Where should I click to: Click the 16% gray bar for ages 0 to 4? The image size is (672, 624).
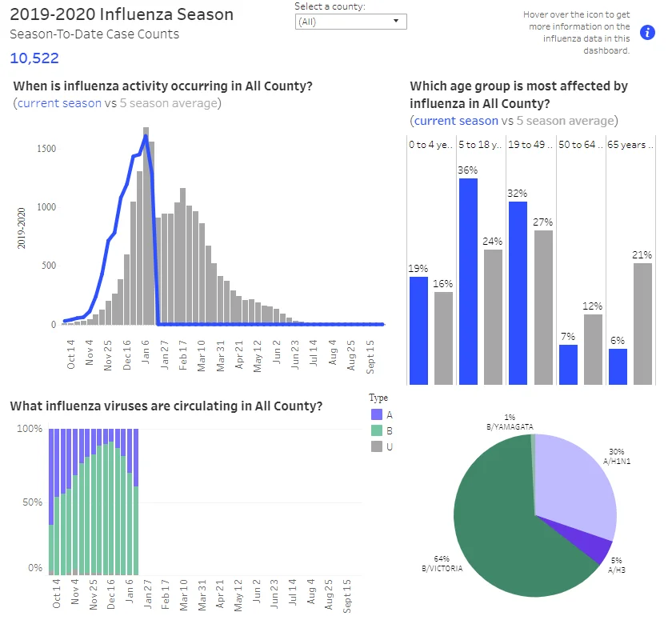443,338
